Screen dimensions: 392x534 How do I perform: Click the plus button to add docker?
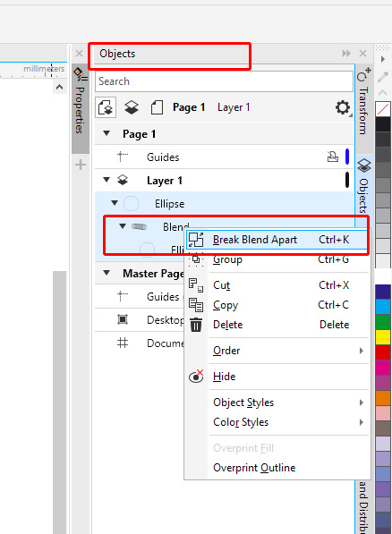[81, 165]
